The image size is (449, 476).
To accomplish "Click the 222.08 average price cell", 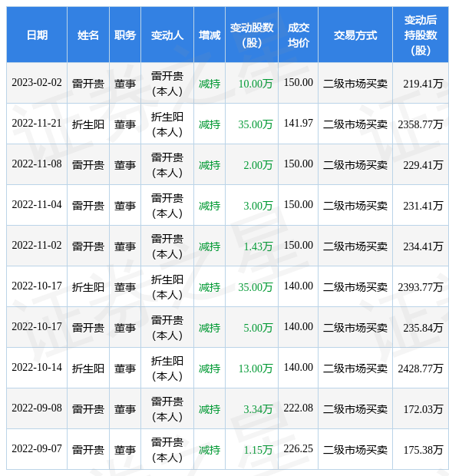I will point(298,408).
